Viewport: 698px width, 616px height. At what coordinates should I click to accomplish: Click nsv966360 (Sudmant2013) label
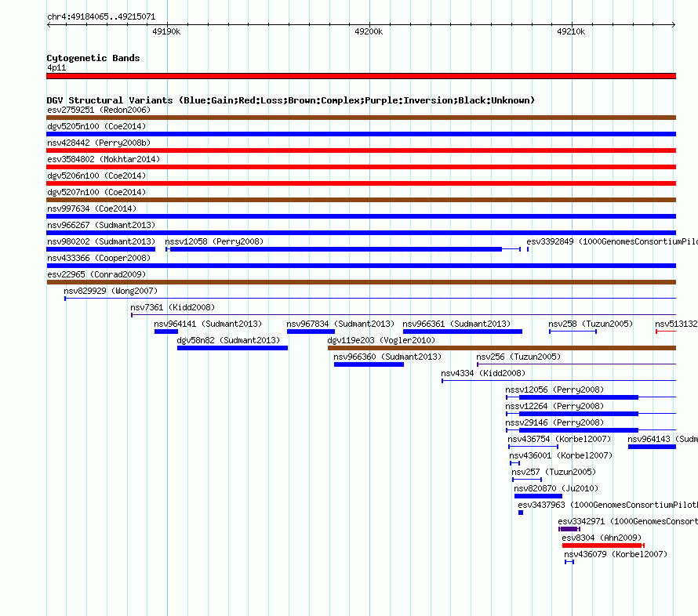coord(387,357)
